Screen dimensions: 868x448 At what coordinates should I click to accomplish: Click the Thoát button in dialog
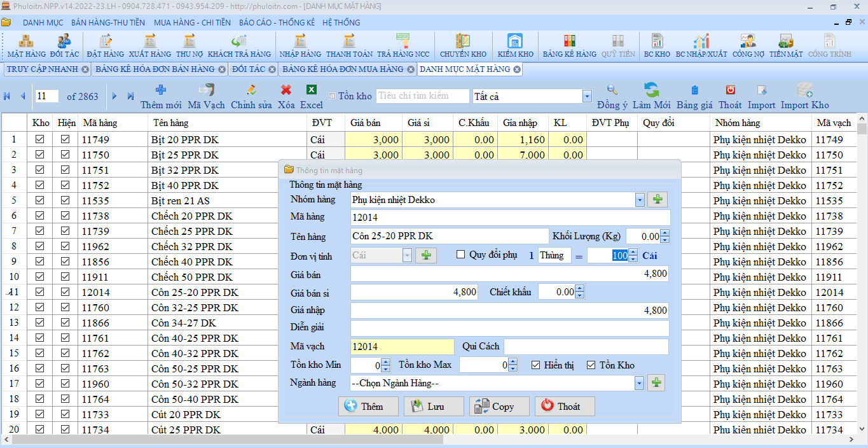(565, 407)
